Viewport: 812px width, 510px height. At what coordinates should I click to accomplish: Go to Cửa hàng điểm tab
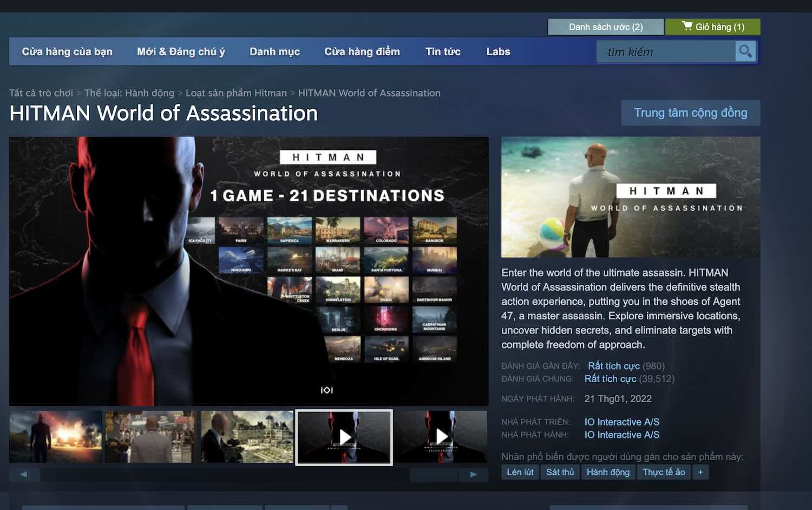pyautogui.click(x=362, y=51)
